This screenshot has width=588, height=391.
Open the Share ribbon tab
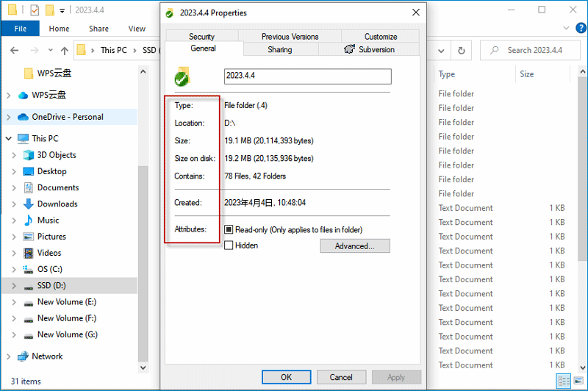98,29
